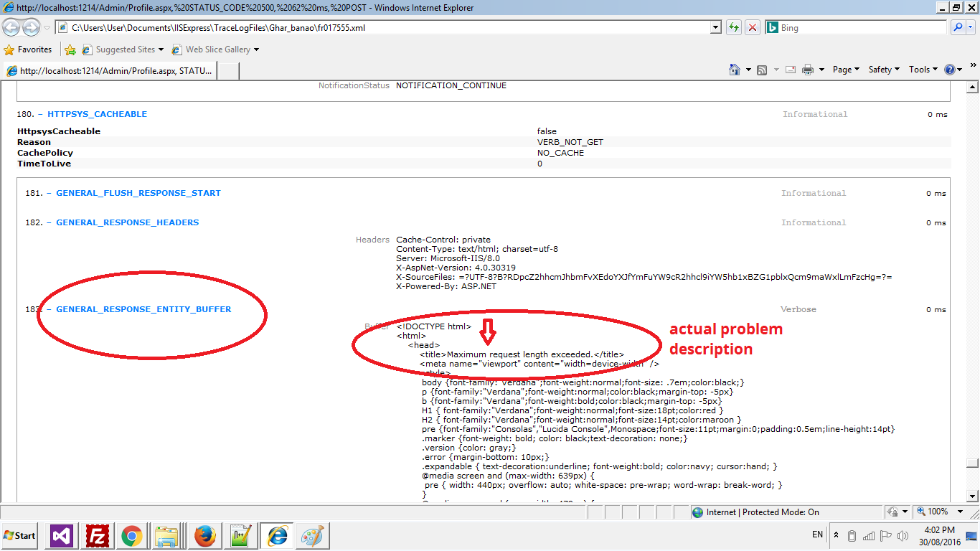Click the GENERAL_RESPONSE_HEADERS link
Viewport: 980px width, 551px height.
(128, 222)
